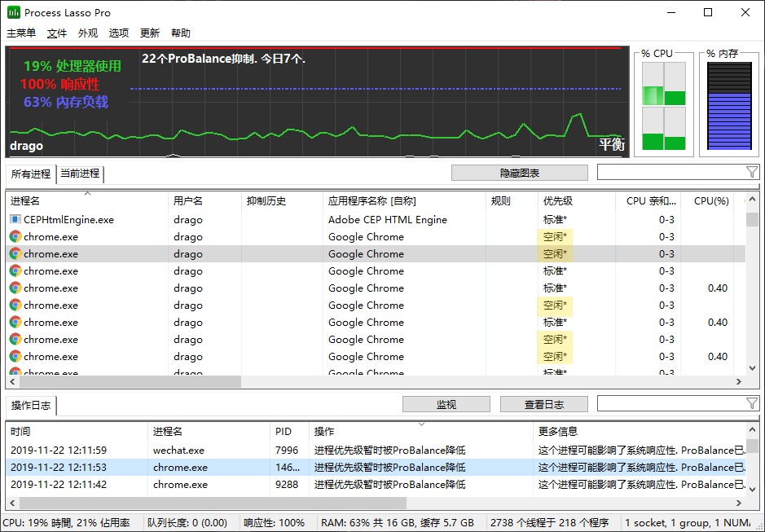This screenshot has height=532, width=765.
Task: Click the 查看日志 button
Action: [543, 404]
